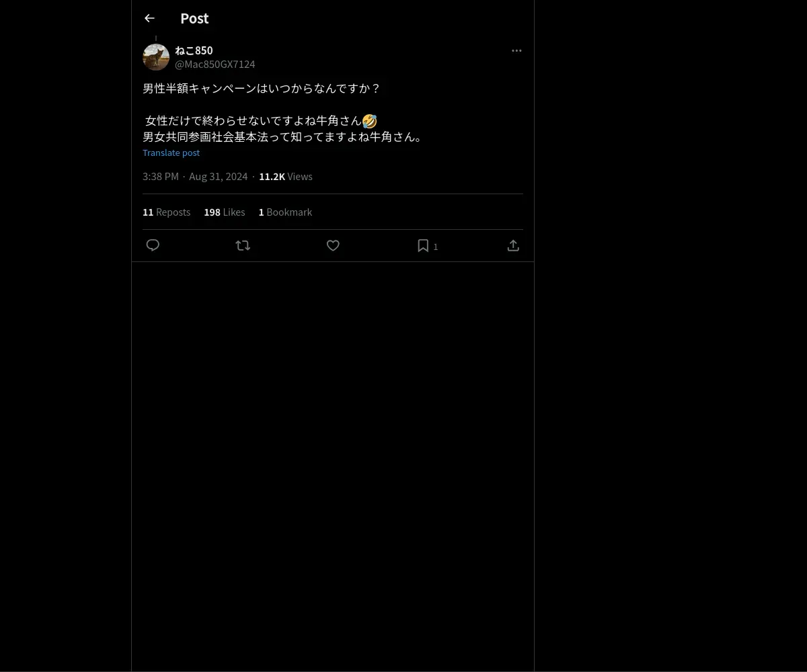The image size is (807, 672).
Task: Repost this post with the arrows icon
Action: [243, 245]
